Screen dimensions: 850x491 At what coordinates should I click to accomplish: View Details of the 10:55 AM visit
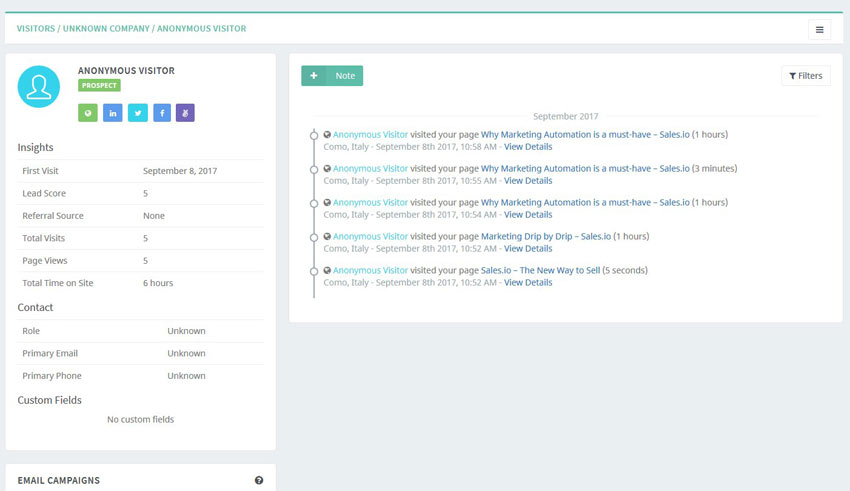coord(528,181)
